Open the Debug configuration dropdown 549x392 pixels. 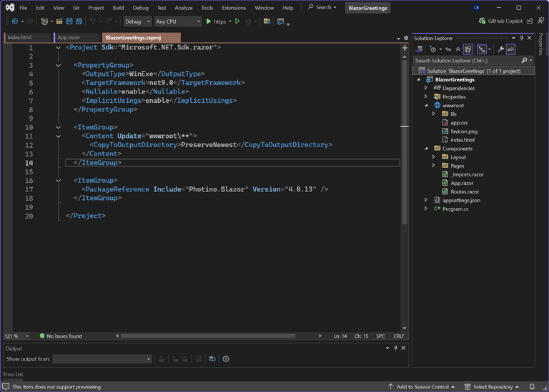point(137,21)
